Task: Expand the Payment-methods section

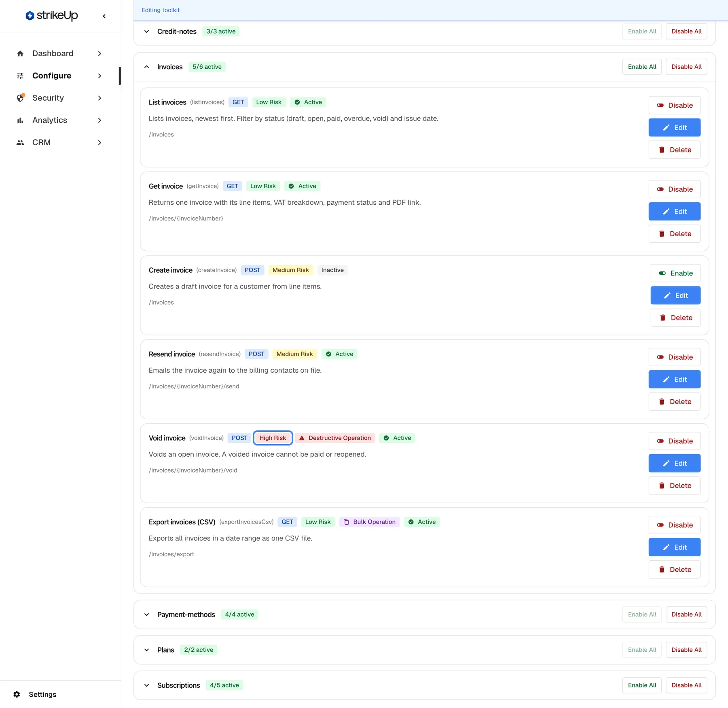Action: pyautogui.click(x=147, y=615)
